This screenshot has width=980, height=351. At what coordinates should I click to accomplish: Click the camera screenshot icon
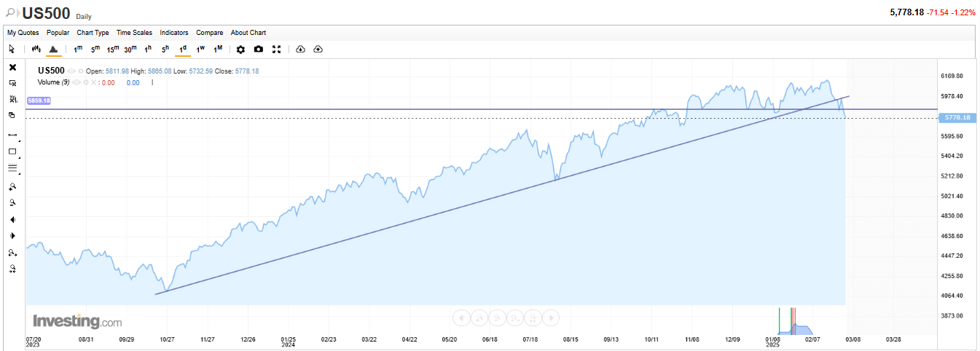pos(259,49)
